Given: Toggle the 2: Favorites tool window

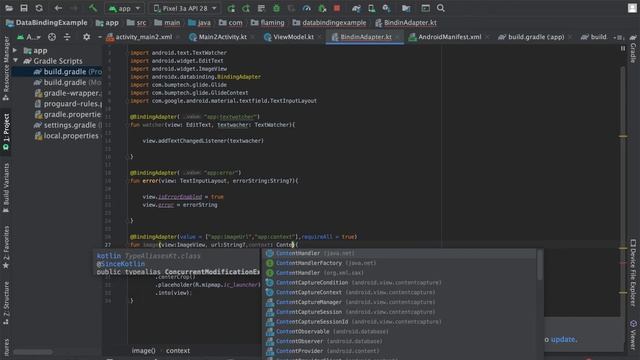Looking at the screenshot, I should (6, 247).
